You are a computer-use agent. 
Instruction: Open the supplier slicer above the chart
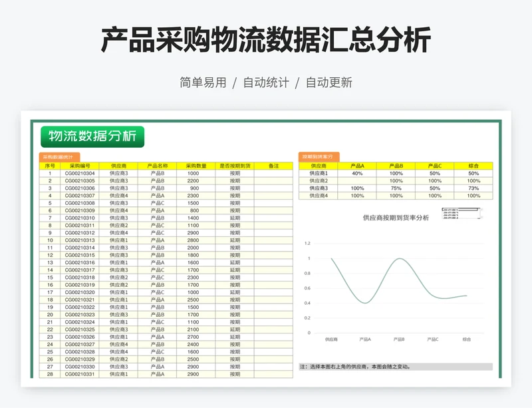(x=469, y=212)
